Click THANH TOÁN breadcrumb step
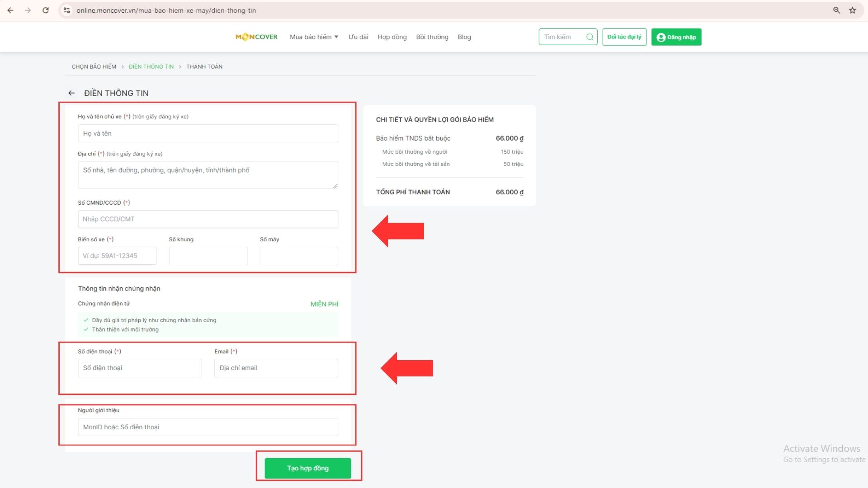 tap(204, 66)
